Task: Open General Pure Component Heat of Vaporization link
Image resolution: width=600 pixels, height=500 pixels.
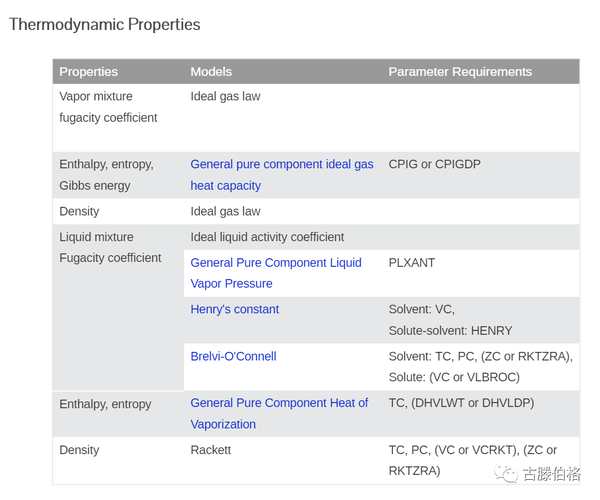Action: click(x=279, y=414)
